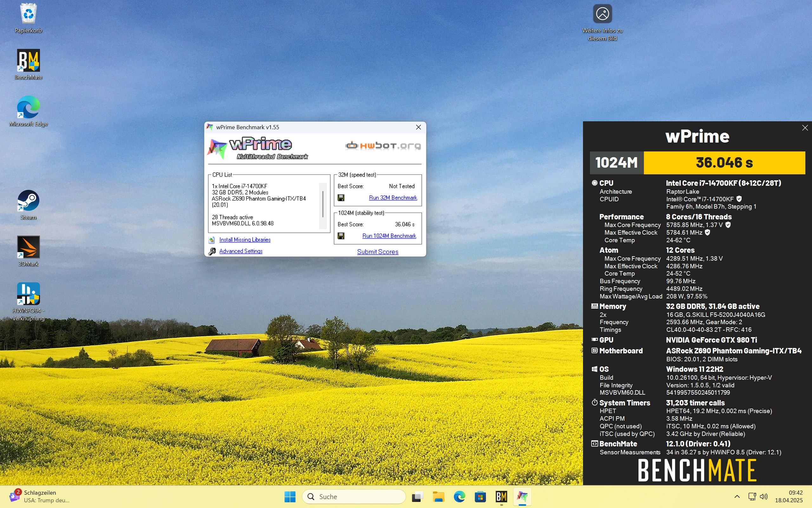Click the 'Not Tested' 32M best score
812x508 pixels.
coord(402,186)
